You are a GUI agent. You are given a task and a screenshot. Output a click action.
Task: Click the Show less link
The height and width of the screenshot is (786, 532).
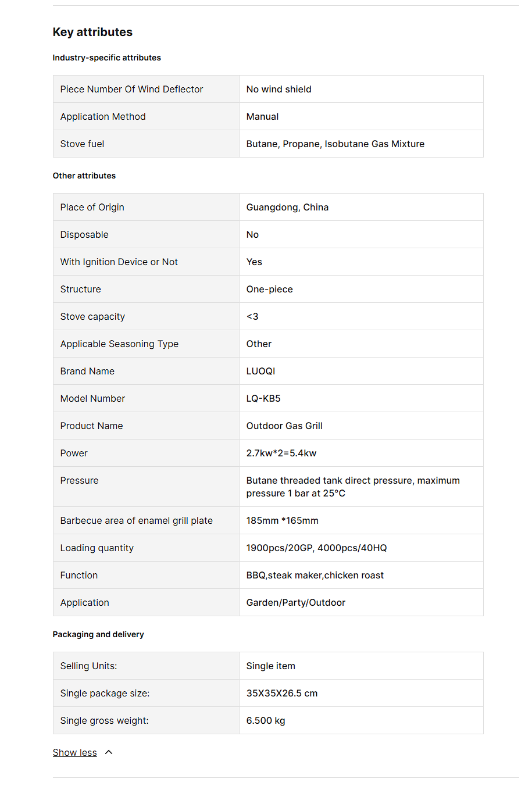click(x=74, y=752)
